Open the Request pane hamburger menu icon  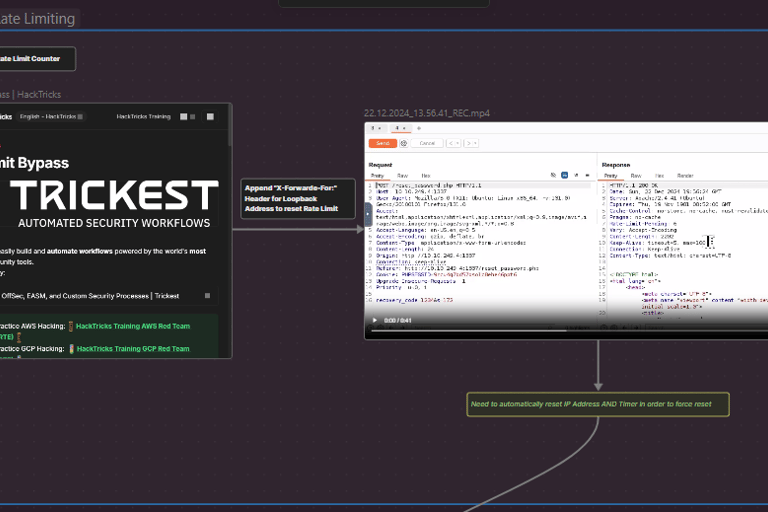[587, 175]
